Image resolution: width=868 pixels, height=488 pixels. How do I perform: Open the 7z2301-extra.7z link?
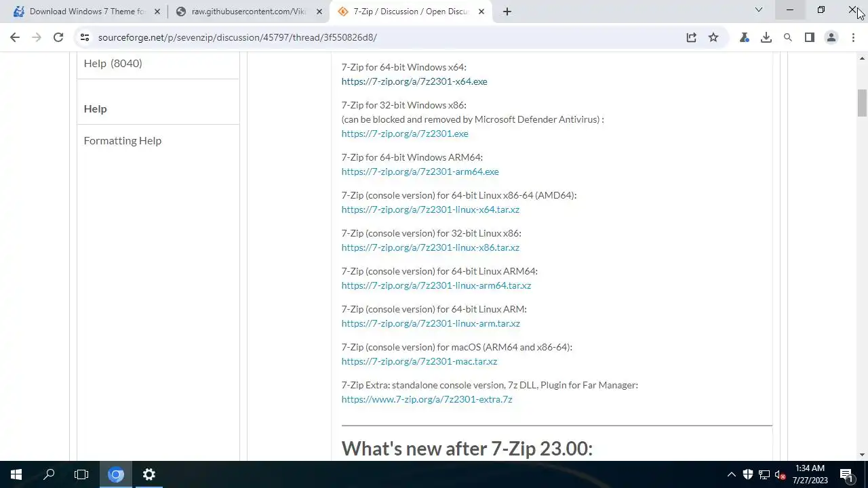coord(427,399)
